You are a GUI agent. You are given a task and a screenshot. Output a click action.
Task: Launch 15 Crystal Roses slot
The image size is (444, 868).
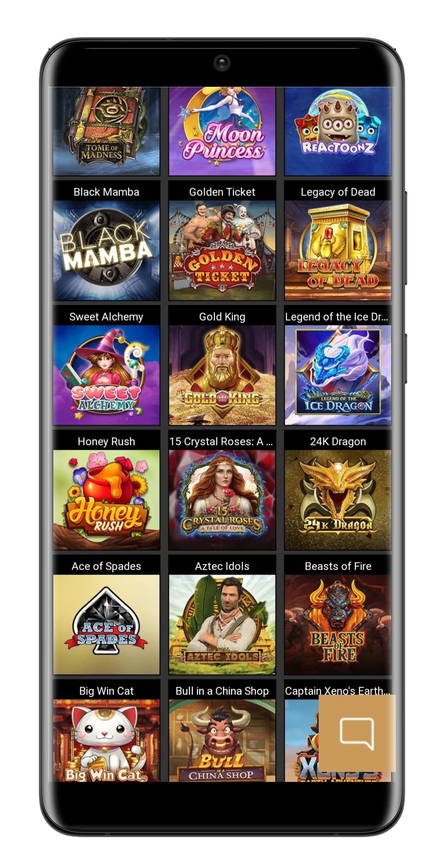click(x=222, y=500)
